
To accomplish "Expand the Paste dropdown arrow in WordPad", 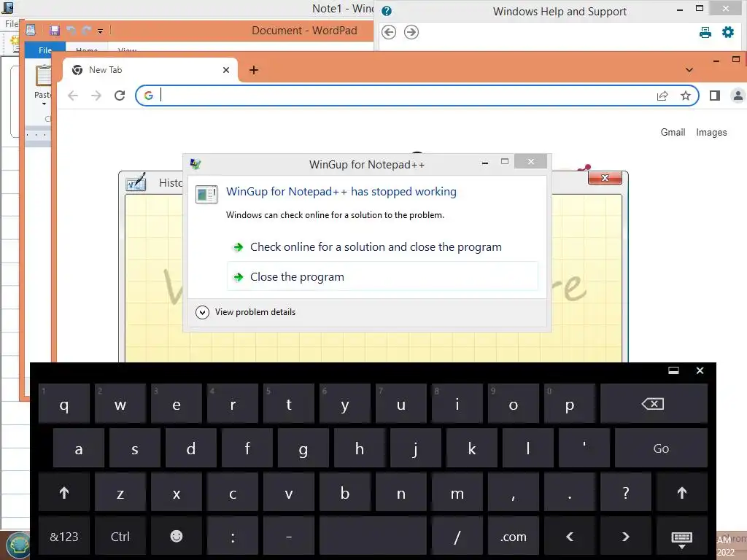I will pyautogui.click(x=44, y=104).
